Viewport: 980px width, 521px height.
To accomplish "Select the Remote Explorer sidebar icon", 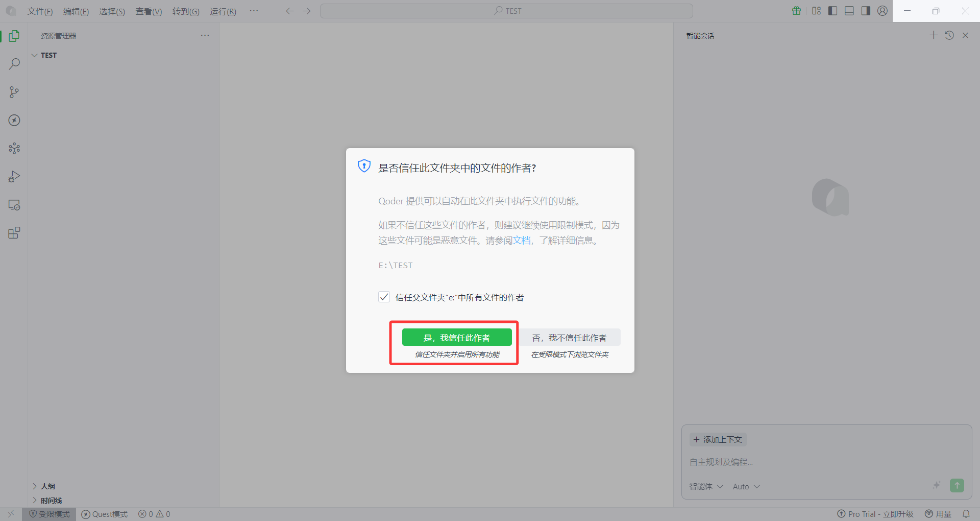I will (x=14, y=205).
